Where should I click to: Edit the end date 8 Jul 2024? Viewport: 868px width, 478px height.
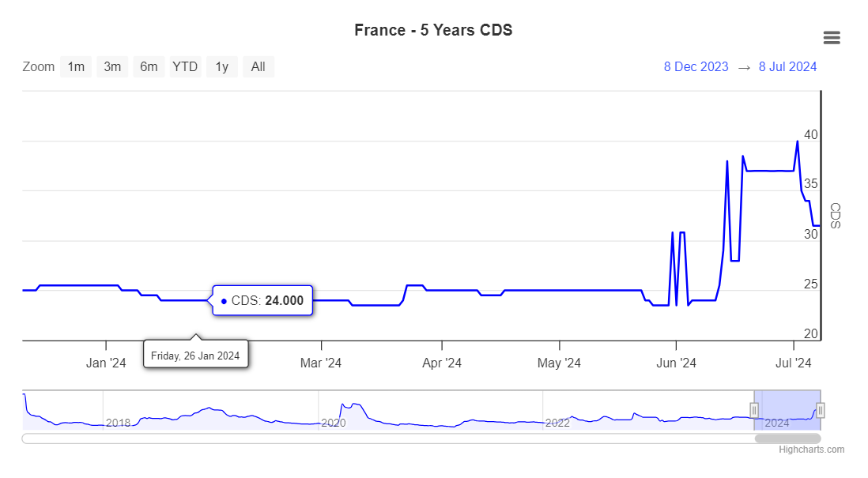tap(787, 66)
